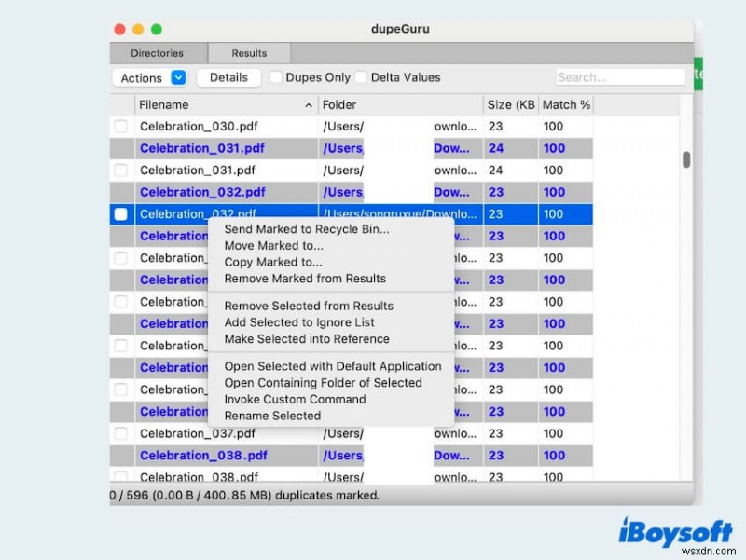This screenshot has width=746, height=560.
Task: Choose Move Marked to... menu entry
Action: pos(273,246)
